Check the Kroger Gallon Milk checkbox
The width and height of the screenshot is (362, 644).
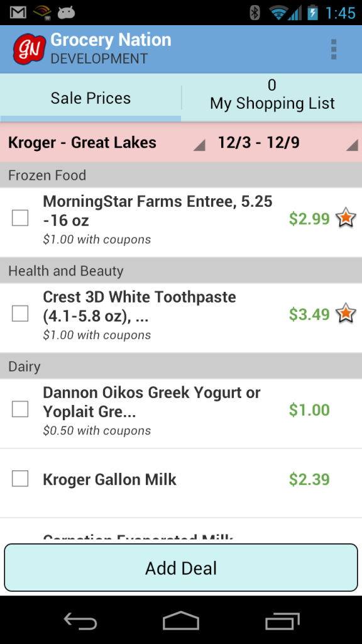click(20, 479)
